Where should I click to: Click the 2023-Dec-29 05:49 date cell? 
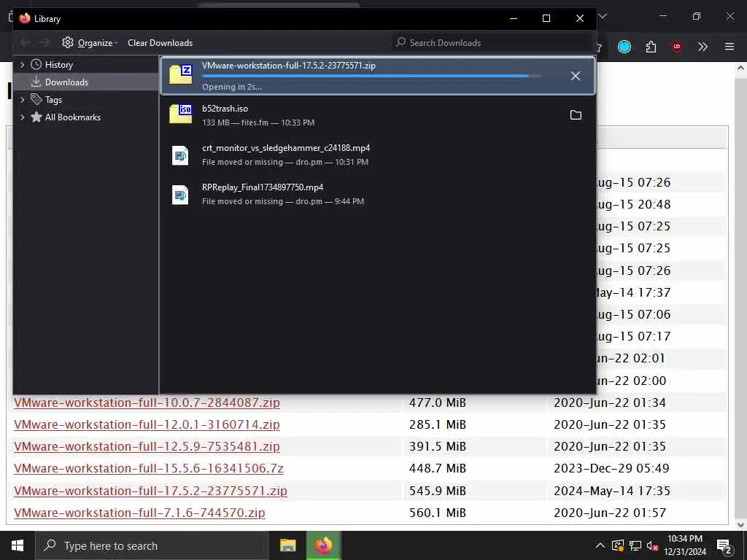tap(611, 469)
